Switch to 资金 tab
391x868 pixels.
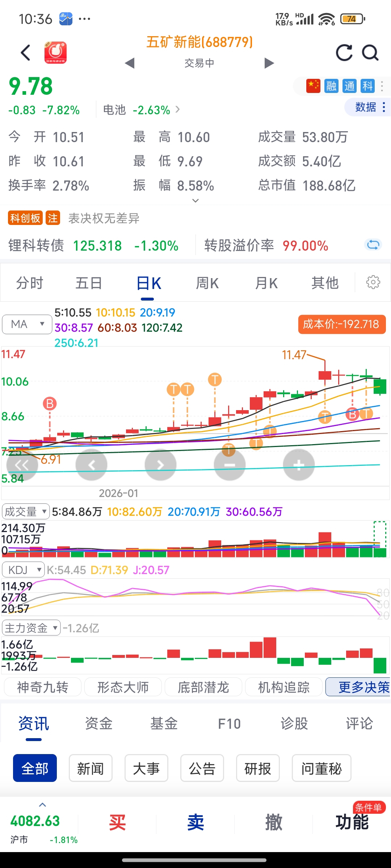point(99,724)
